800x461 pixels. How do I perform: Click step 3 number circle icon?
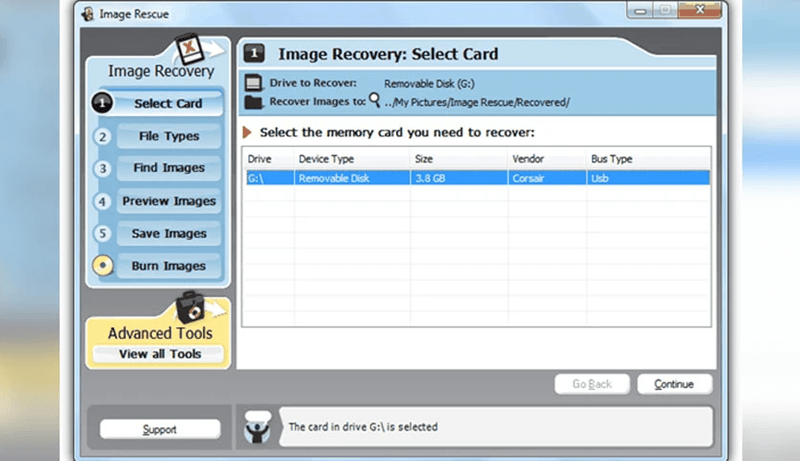pyautogui.click(x=103, y=168)
